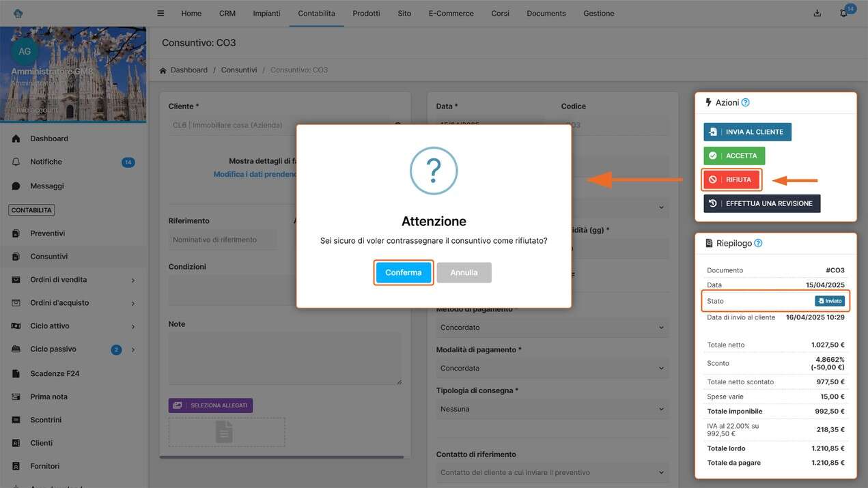Switch to the CRM menu tab
Viewport: 868px width, 488px height.
[227, 14]
